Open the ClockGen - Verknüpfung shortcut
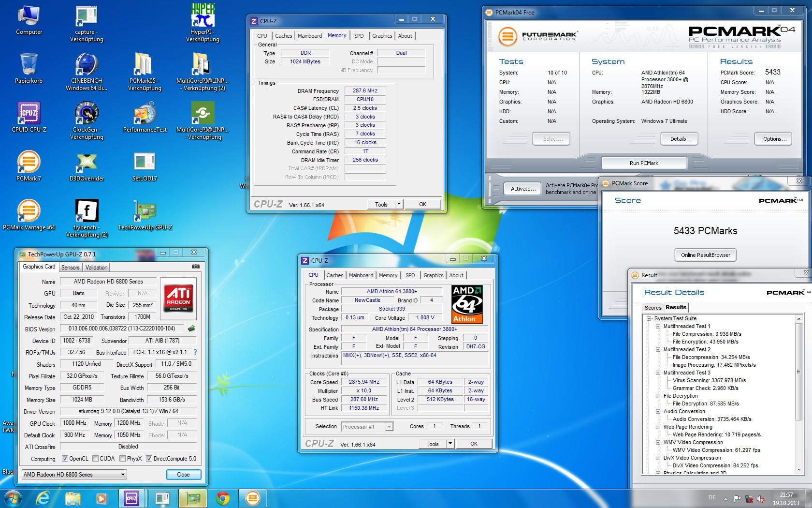 coord(87,120)
